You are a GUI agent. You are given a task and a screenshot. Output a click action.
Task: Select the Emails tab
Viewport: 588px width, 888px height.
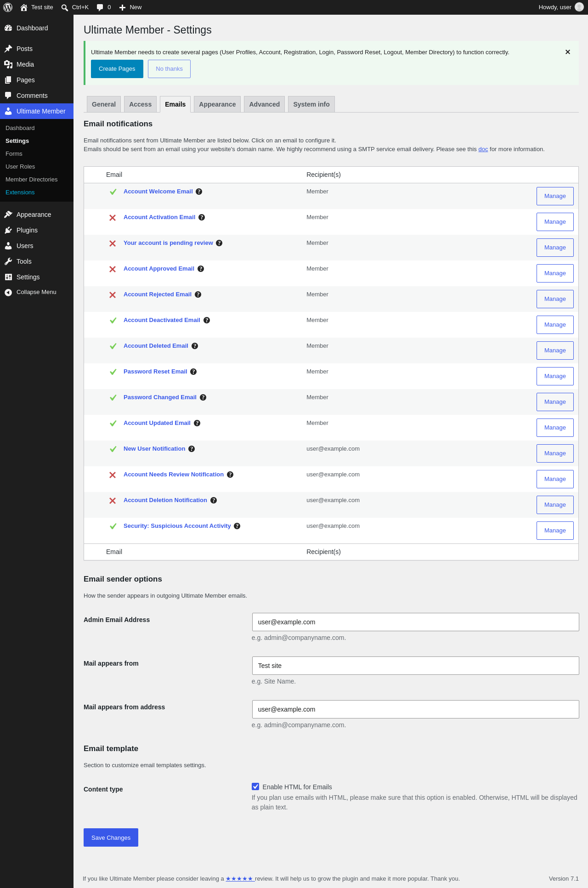tap(175, 104)
